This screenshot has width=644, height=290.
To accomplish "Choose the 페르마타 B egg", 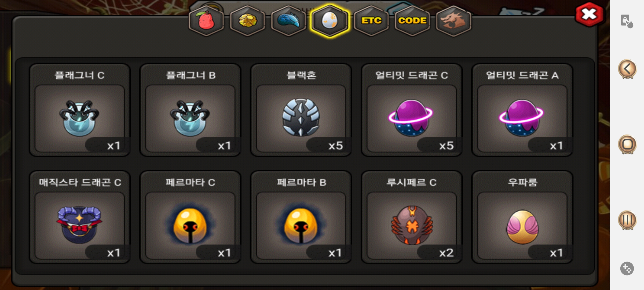I will 301,217.
